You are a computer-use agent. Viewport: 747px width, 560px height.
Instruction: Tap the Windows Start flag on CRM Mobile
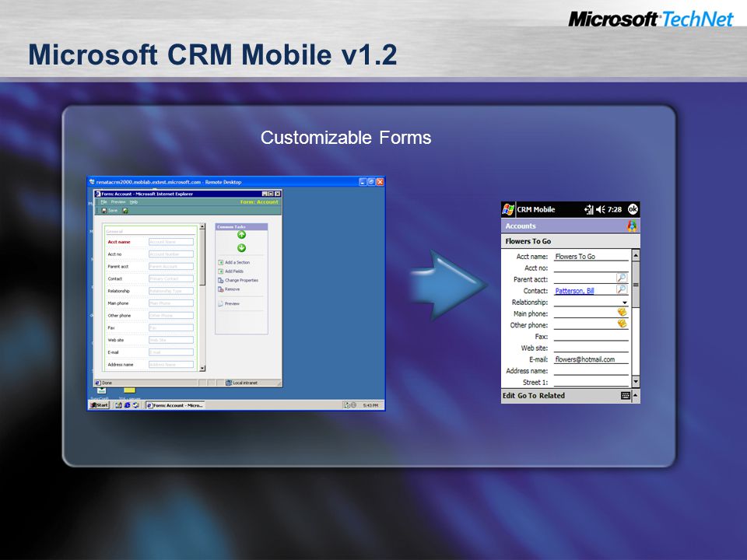(508, 209)
